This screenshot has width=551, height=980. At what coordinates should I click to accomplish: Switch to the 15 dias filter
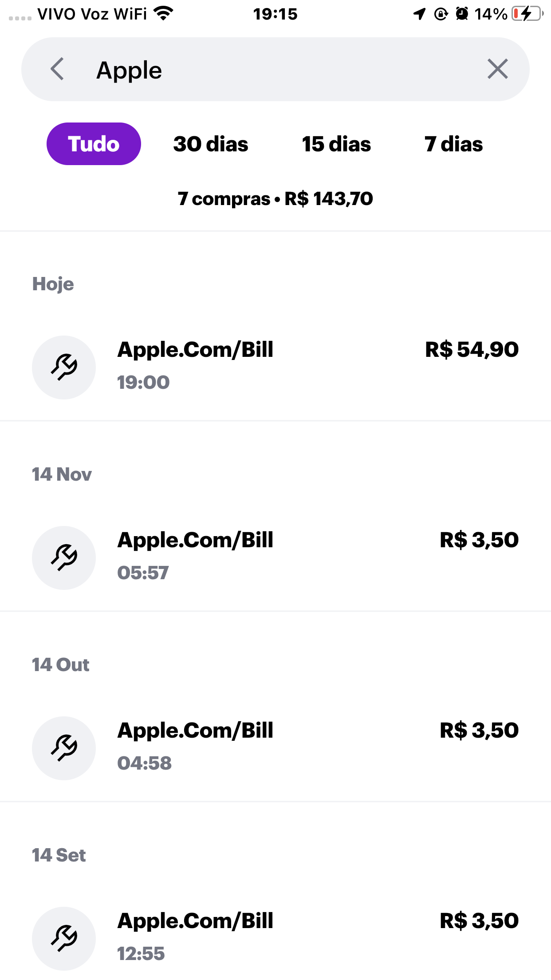coord(336,144)
